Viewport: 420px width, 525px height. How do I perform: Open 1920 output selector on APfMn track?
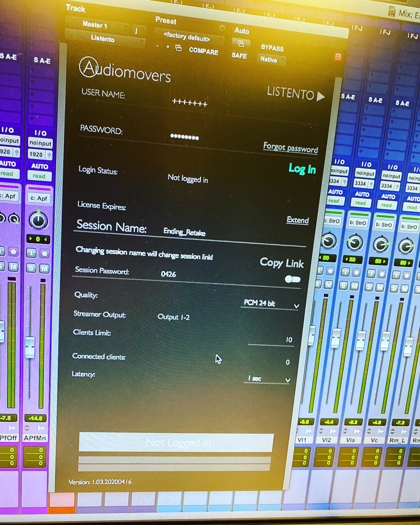pyautogui.click(x=40, y=154)
